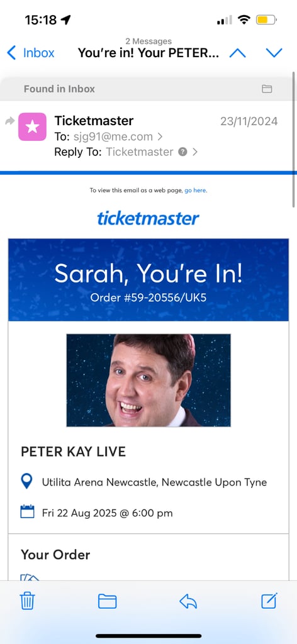Tap the calendar icon beside event date
This screenshot has height=644, width=297.
tap(27, 512)
